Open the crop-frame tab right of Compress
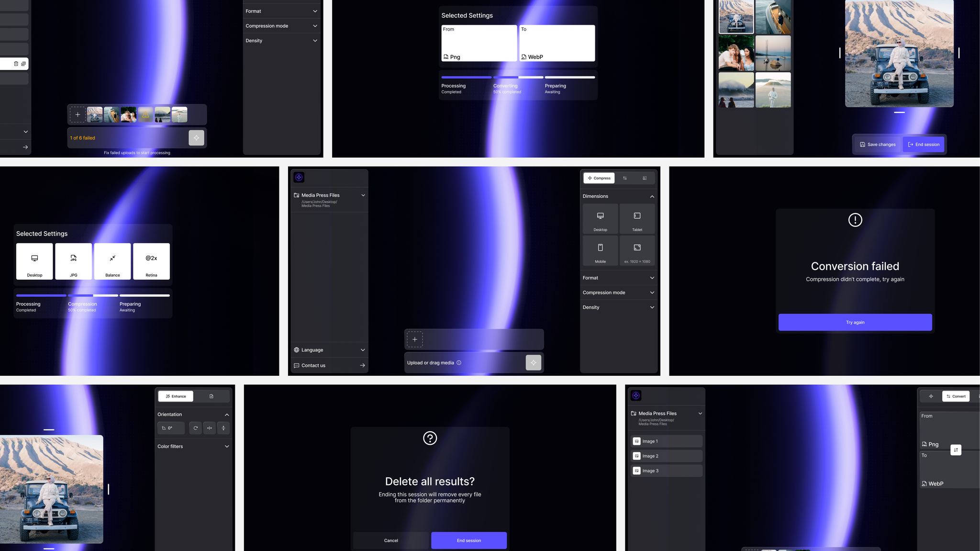This screenshot has height=551, width=980. coord(645,178)
